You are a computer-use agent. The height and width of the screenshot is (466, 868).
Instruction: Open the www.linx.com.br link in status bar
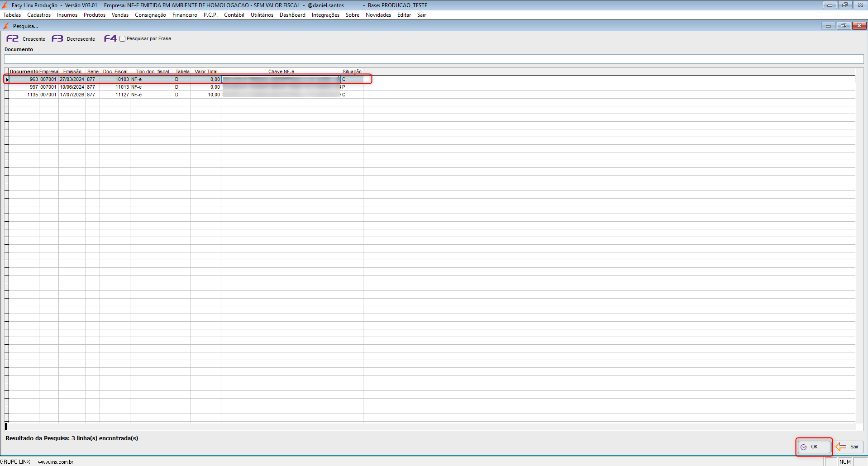[x=56, y=462]
